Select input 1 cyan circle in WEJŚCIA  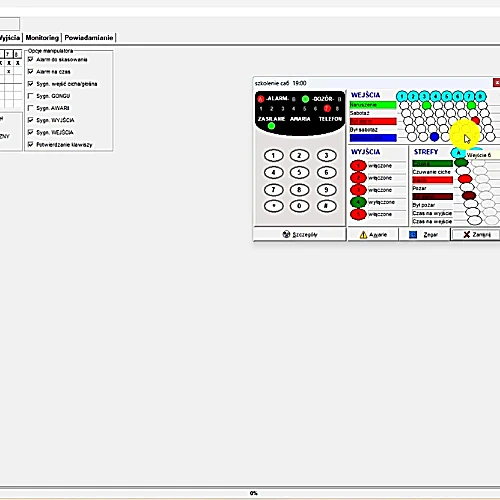pyautogui.click(x=402, y=97)
